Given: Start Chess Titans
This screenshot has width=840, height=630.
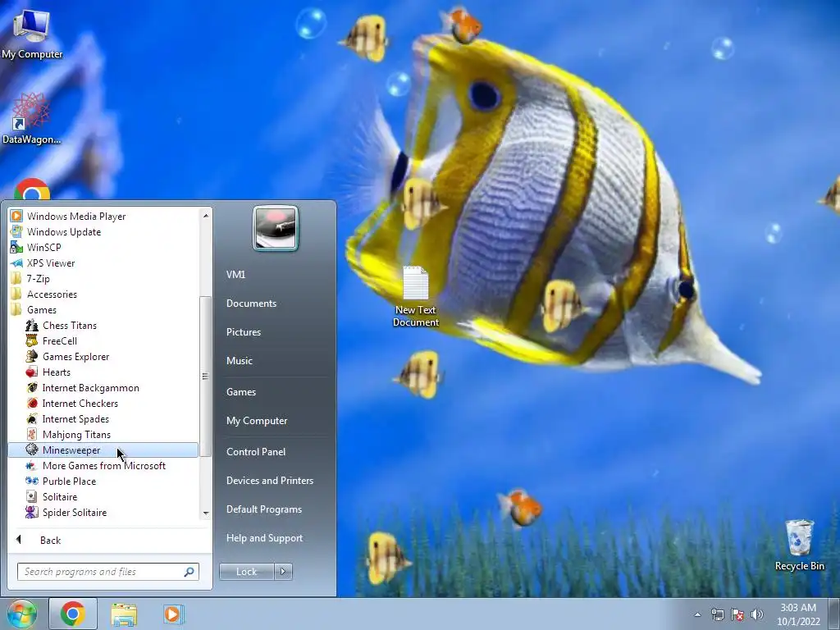Looking at the screenshot, I should tap(103, 325).
